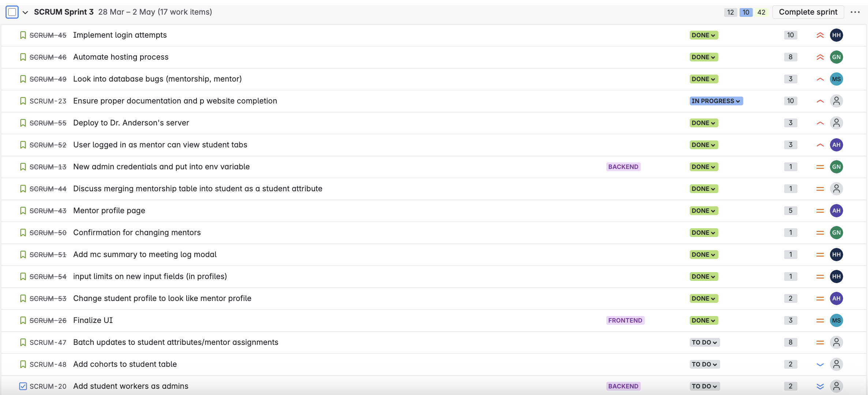Open HH avatar menu on SCRUM-45
Image resolution: width=868 pixels, height=395 pixels.
837,35
